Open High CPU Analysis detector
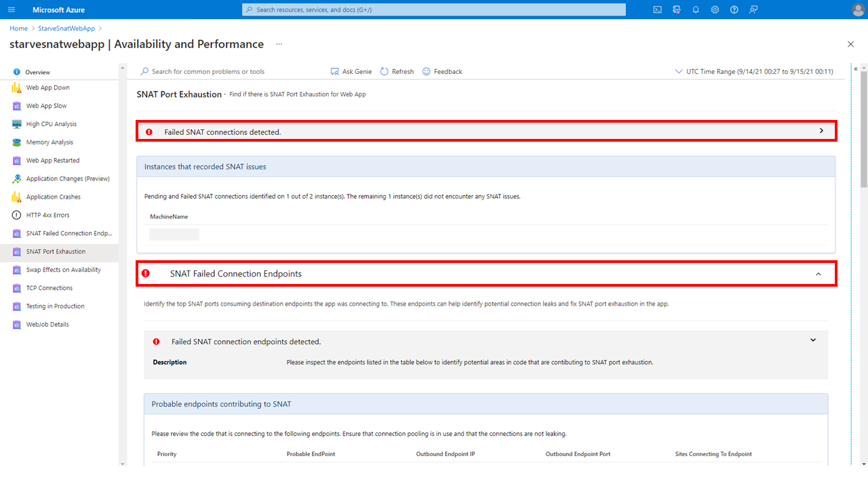 pyautogui.click(x=51, y=124)
